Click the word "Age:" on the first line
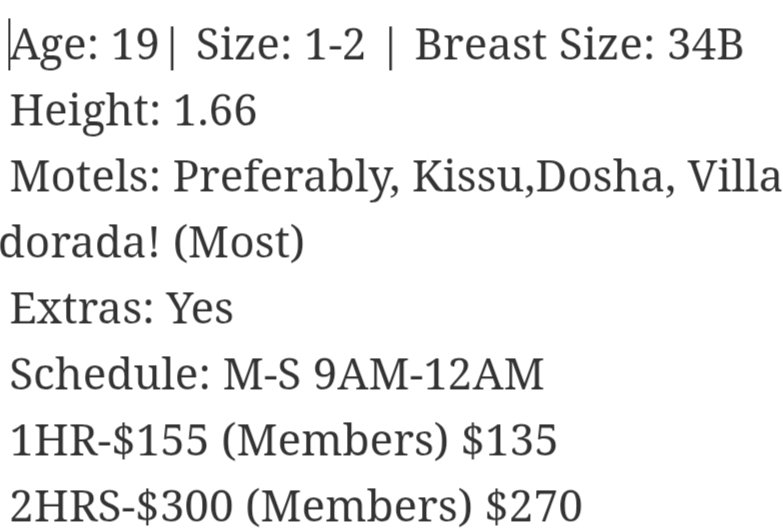783x528 pixels. pyautogui.click(x=55, y=46)
